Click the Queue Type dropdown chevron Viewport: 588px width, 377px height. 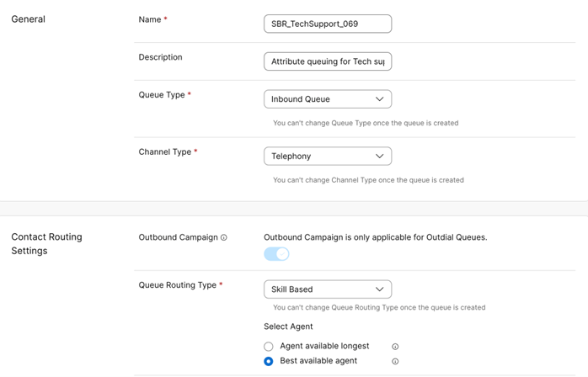pyautogui.click(x=379, y=99)
